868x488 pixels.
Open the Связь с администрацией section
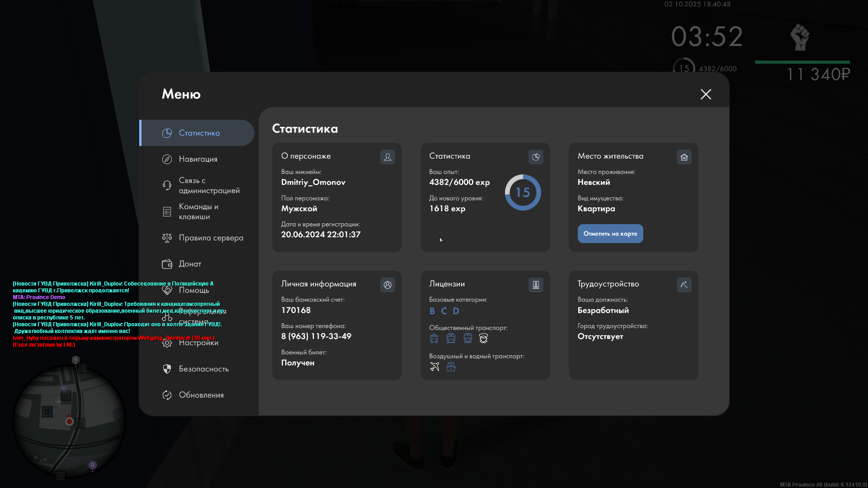[x=209, y=185]
